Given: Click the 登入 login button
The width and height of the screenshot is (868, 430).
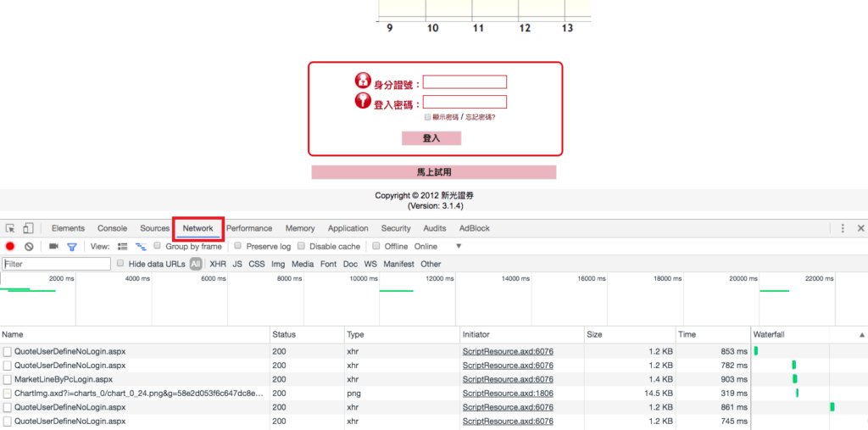Looking at the screenshot, I should pyautogui.click(x=431, y=138).
